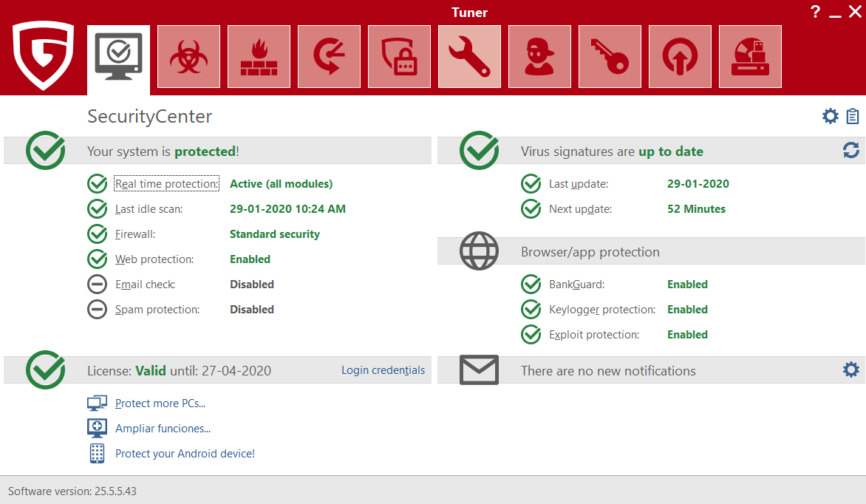Viewport: 866px width, 504px height.
Task: Click BankGuard status checkmark
Action: pos(531,284)
